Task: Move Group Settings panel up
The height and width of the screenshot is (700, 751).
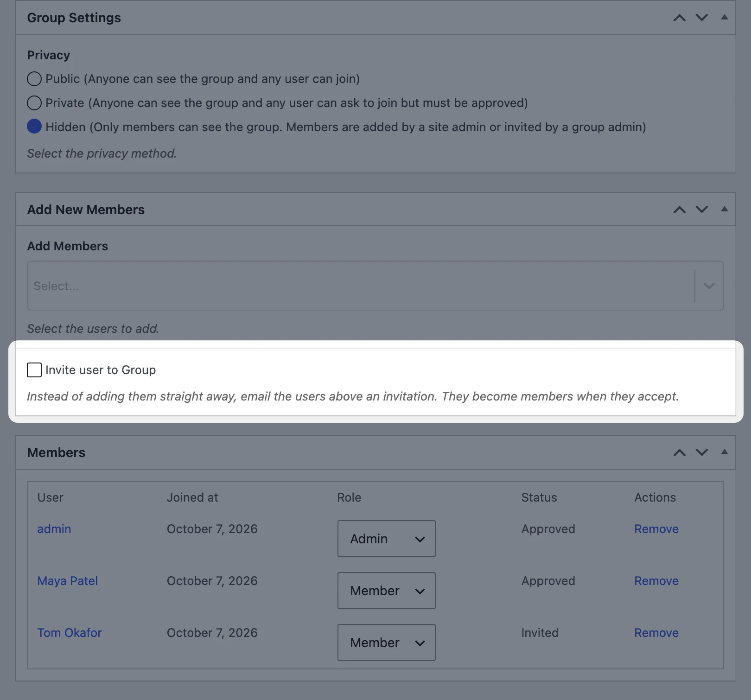Action: click(680, 18)
